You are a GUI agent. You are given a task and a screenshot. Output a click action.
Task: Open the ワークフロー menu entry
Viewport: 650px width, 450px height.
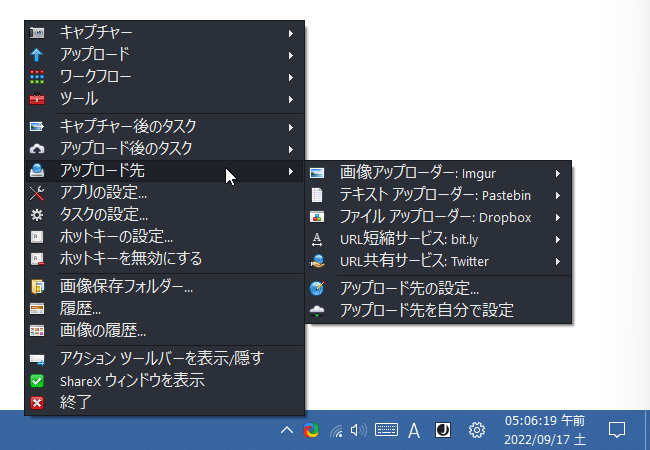click(165, 77)
